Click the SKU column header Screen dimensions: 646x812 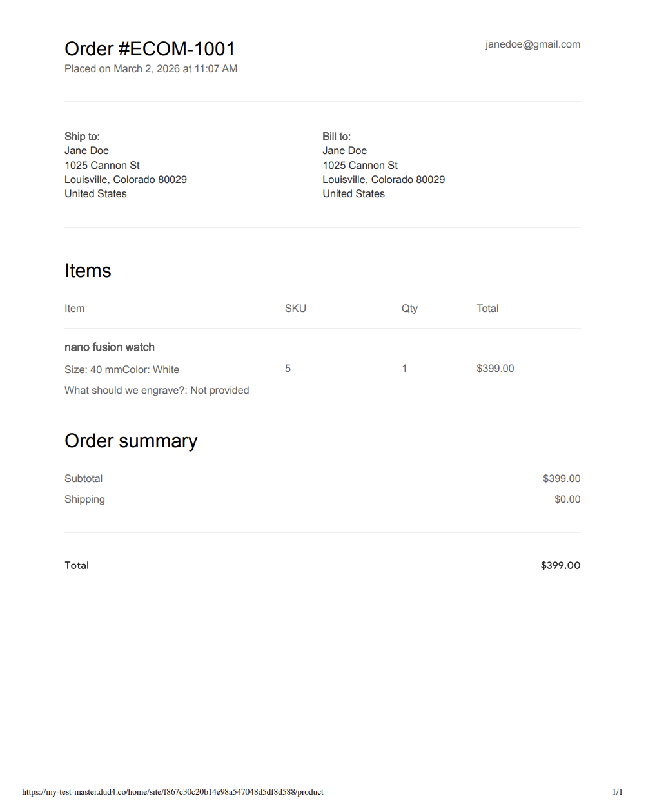[x=295, y=309]
